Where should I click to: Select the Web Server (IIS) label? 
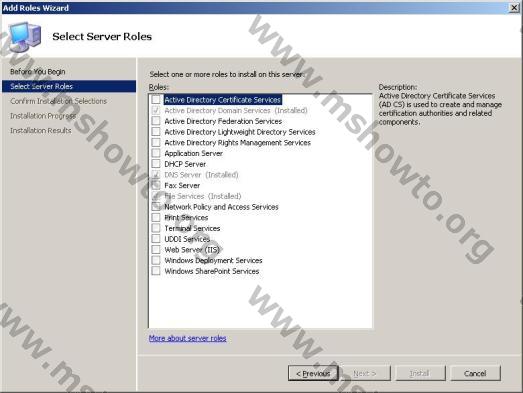pyautogui.click(x=192, y=250)
